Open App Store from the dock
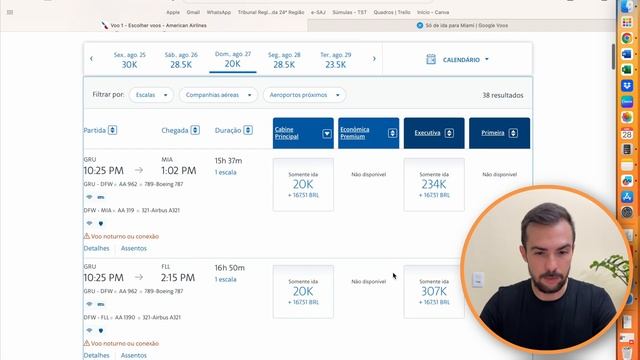640x360 pixels. [x=627, y=196]
